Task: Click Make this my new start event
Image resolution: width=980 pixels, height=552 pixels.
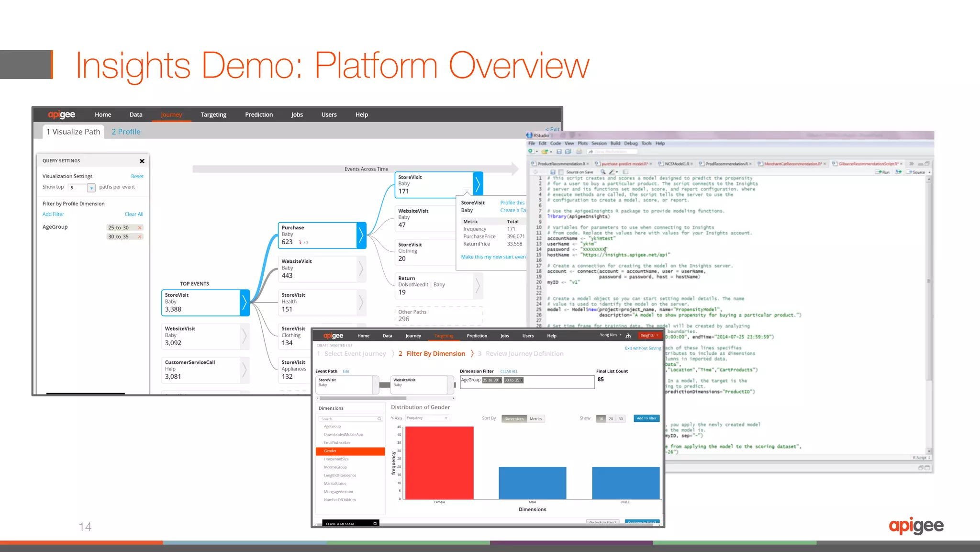Action: 493,257
